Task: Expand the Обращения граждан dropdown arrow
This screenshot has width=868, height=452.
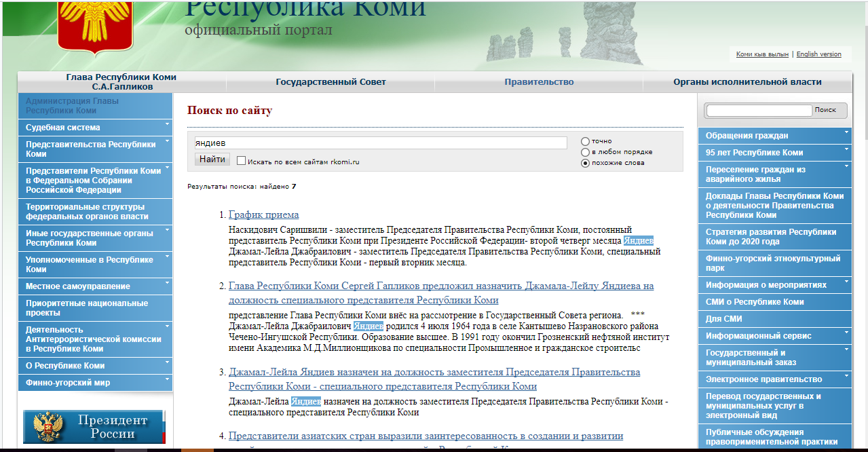Action: 846,132
